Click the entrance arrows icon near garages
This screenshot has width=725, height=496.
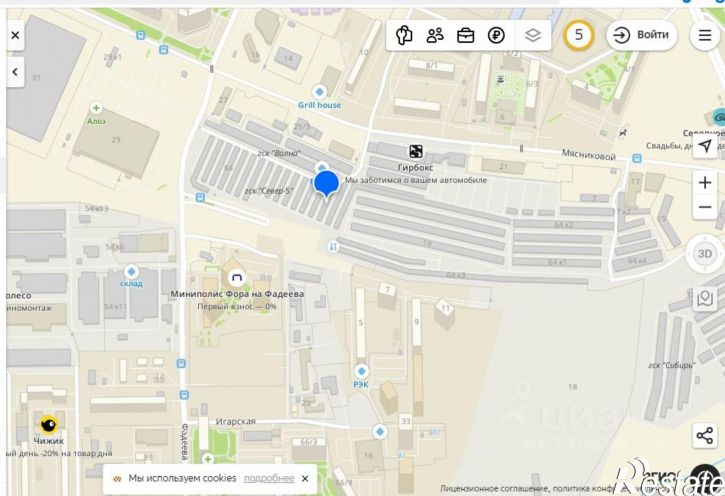tap(333, 246)
